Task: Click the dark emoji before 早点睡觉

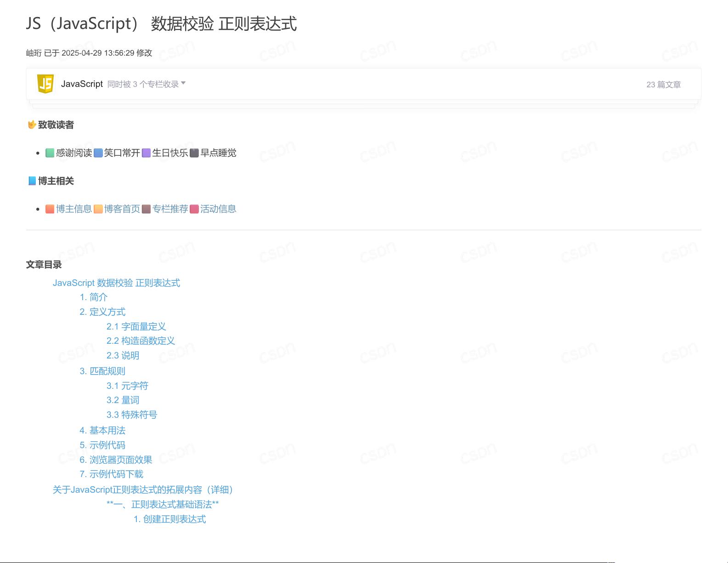Action: tap(194, 153)
